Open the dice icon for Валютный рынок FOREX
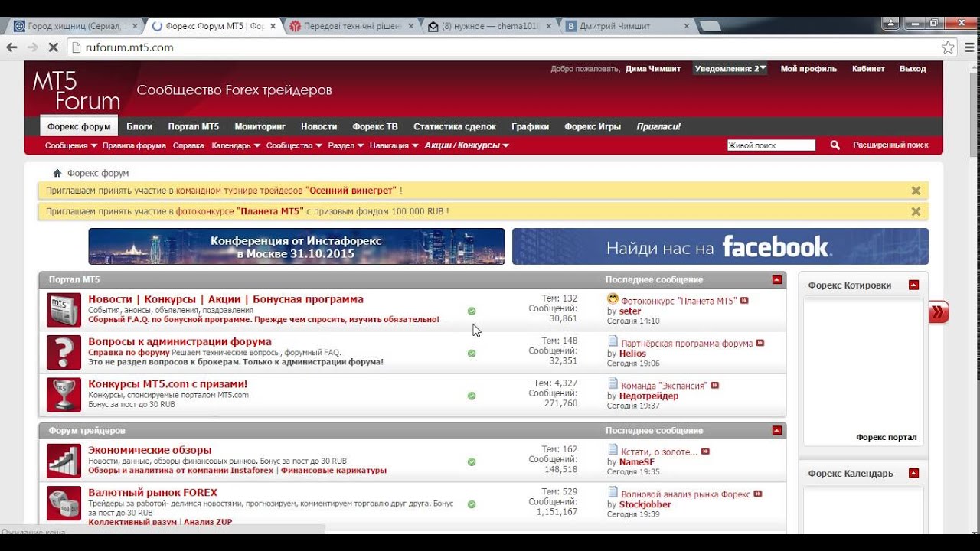 64,504
